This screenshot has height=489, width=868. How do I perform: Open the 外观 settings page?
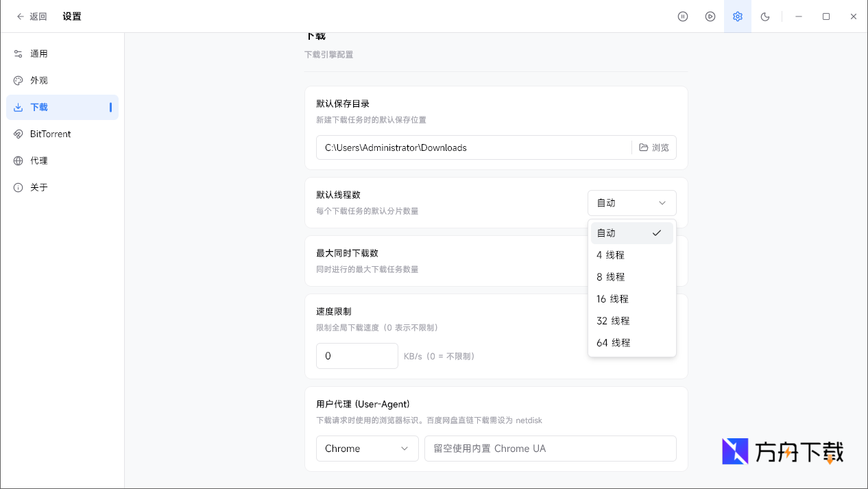[39, 80]
